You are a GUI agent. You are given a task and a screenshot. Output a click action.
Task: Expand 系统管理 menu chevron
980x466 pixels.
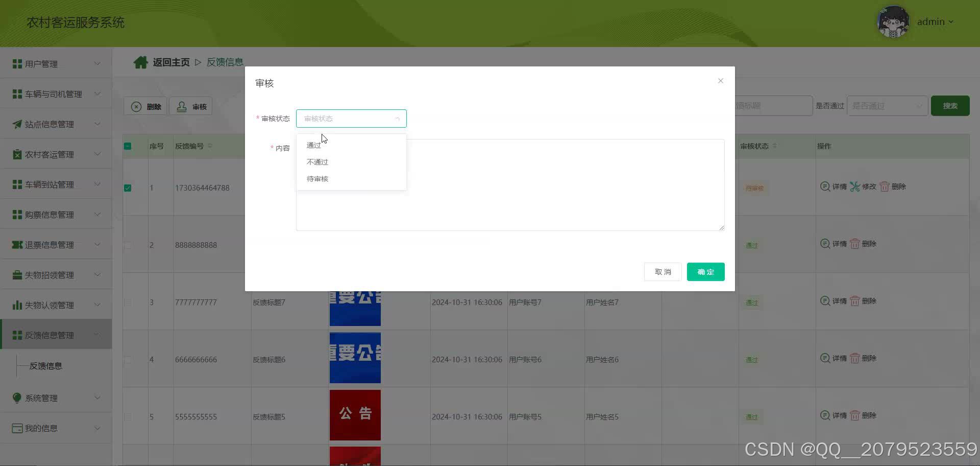97,398
